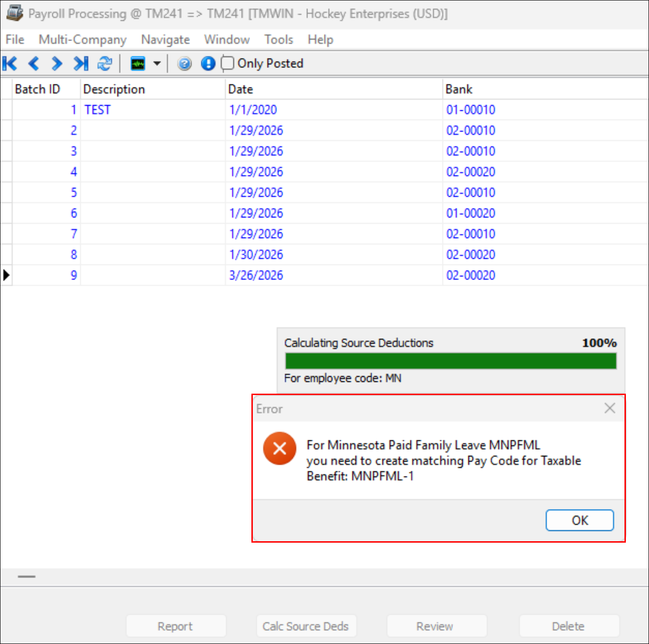Refresh the batch list

105,63
